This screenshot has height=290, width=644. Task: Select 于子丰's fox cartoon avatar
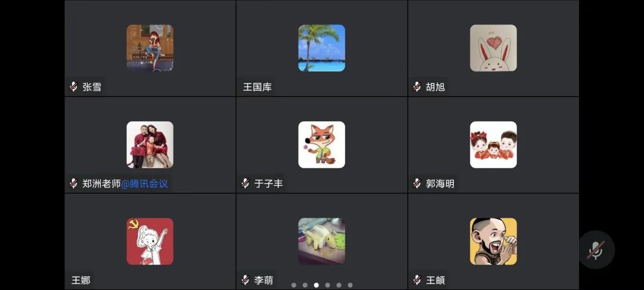point(321,144)
